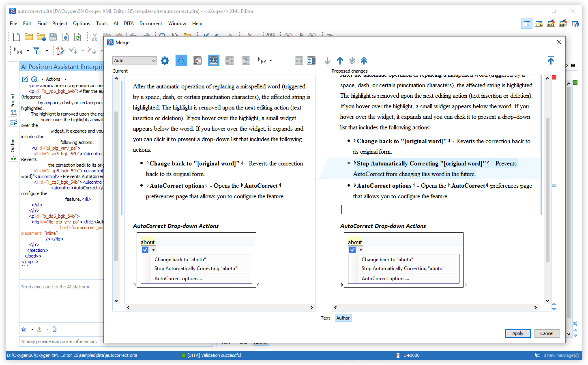Open the Document menu
588x365 pixels.
151,24
